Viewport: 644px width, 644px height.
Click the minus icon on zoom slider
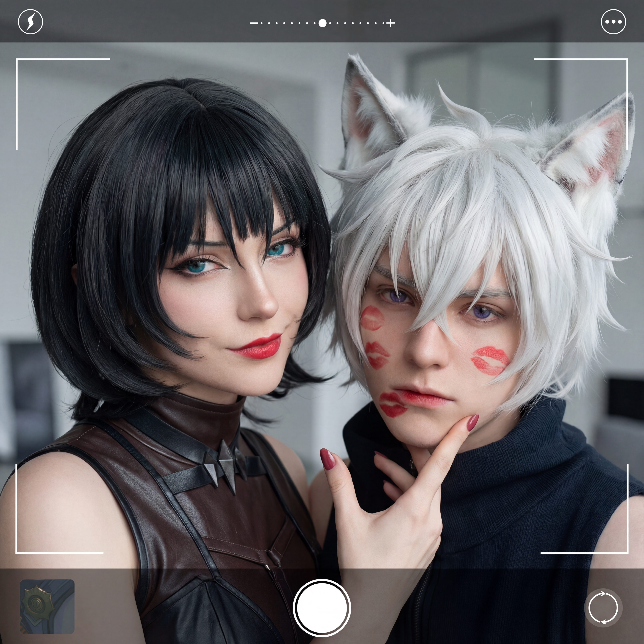coord(254,23)
